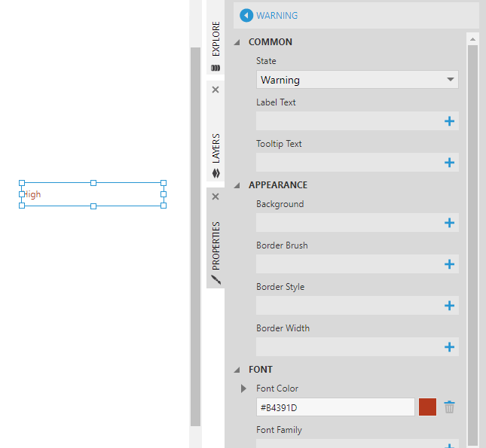Add a Background value with plus
The image size is (486, 448).
coord(449,223)
